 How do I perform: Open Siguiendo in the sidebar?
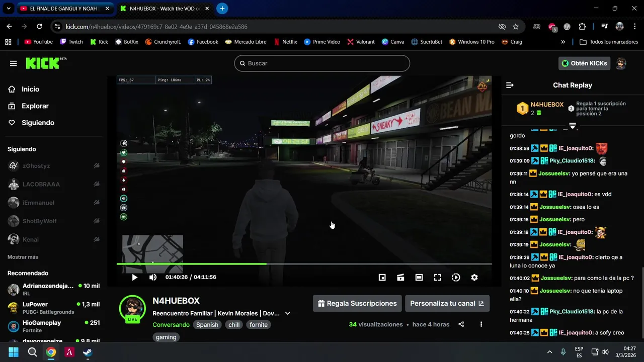[38, 123]
